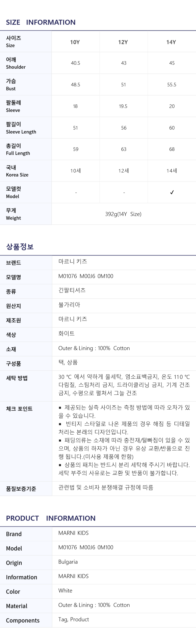This screenshot has width=196, height=644.
Task: Click the 세탁 방법 row label
Action: pos(17,378)
